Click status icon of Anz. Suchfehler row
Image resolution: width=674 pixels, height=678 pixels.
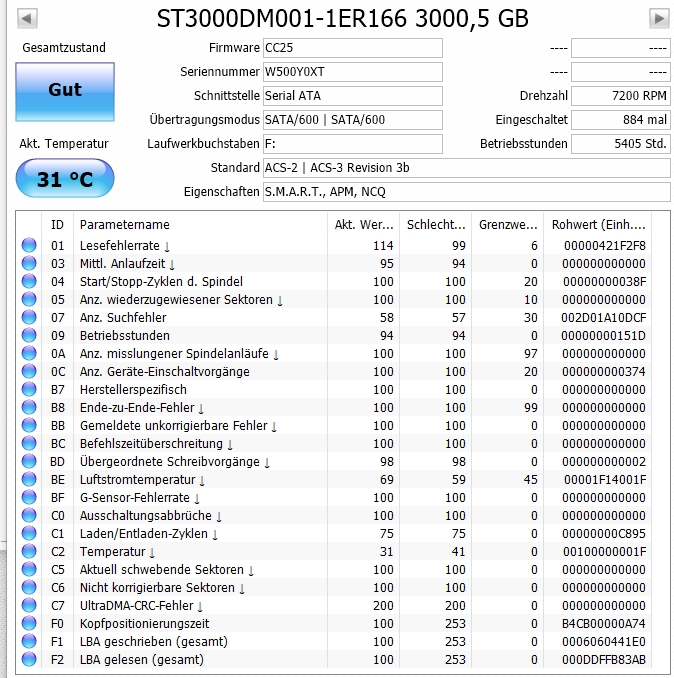click(x=29, y=317)
